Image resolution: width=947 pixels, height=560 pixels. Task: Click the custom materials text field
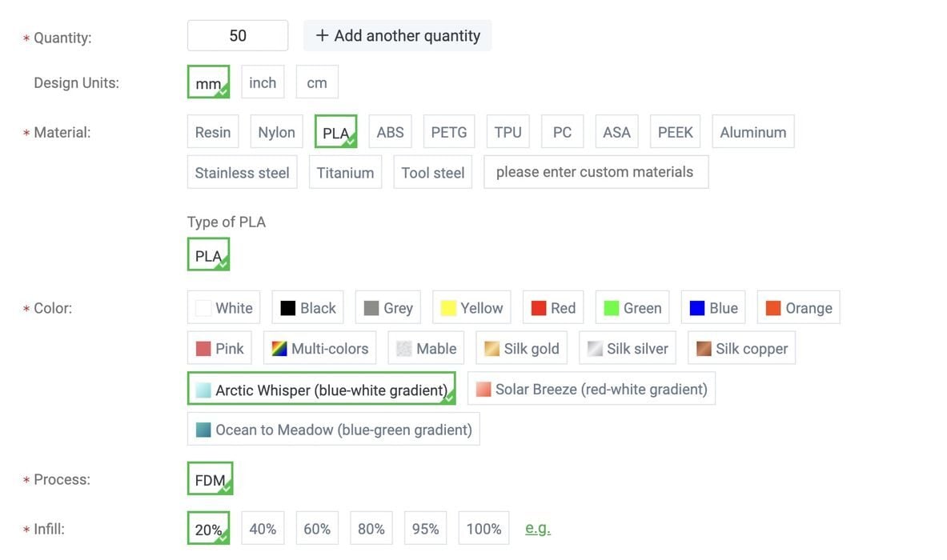tap(596, 172)
